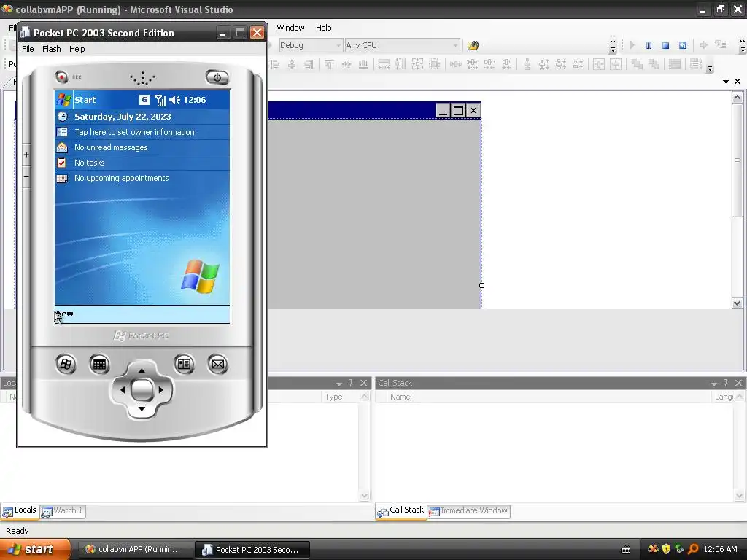
Task: Expand the Any CPU platform dropdown
Action: [455, 45]
